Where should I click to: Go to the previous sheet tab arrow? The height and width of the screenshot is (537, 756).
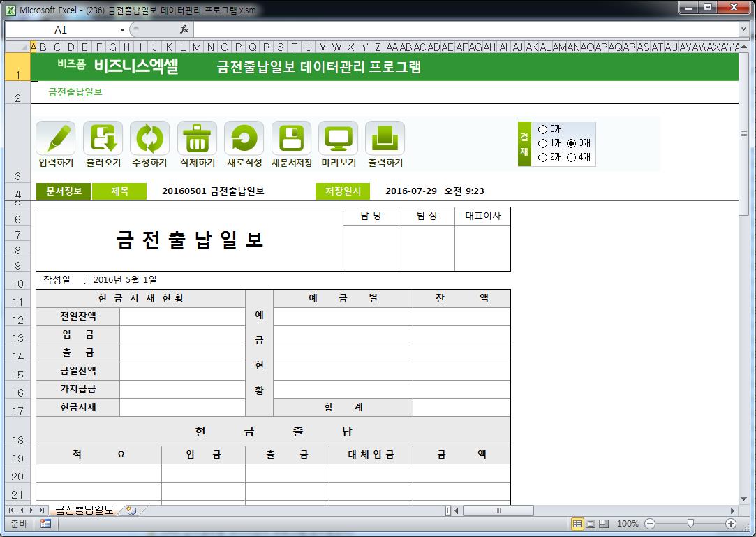[21, 510]
